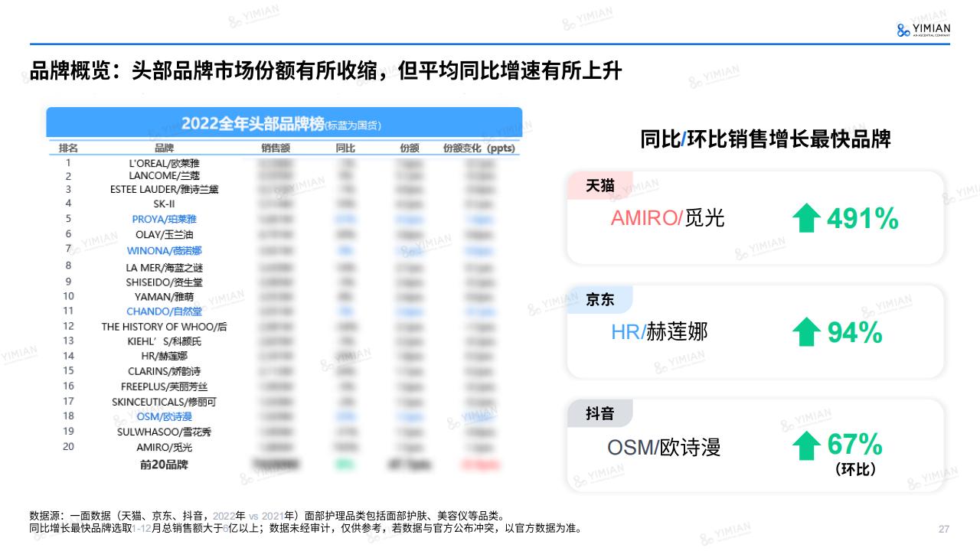Click rank number 20 in the table
Viewport: 980px width, 551px height.
(x=68, y=446)
